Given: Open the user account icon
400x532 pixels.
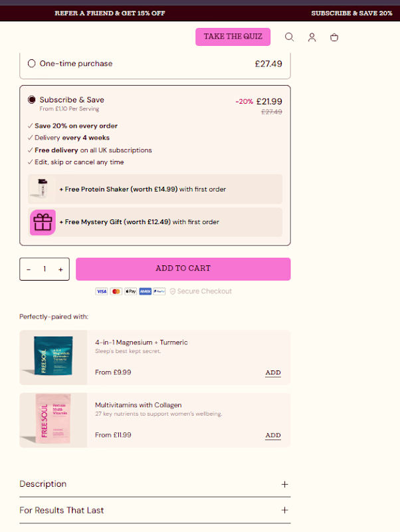Looking at the screenshot, I should coord(312,37).
